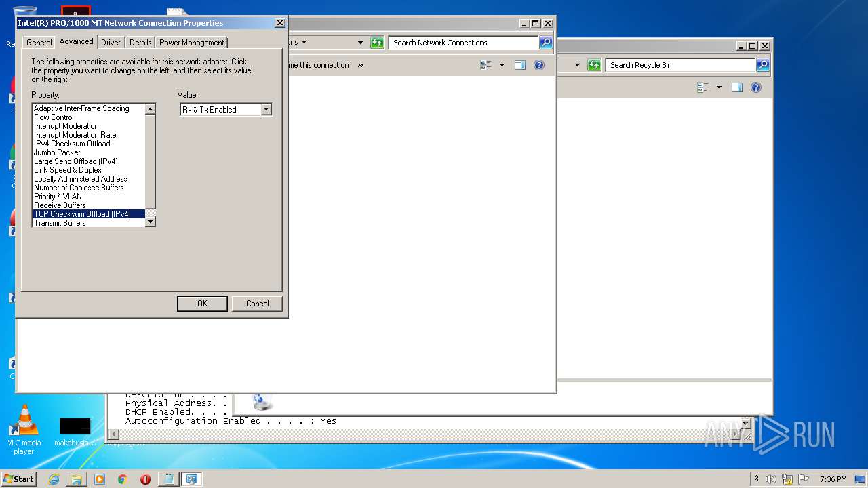This screenshot has width=868, height=488.
Task: Click Recycle Bin search magnifier icon
Action: pyautogui.click(x=763, y=65)
